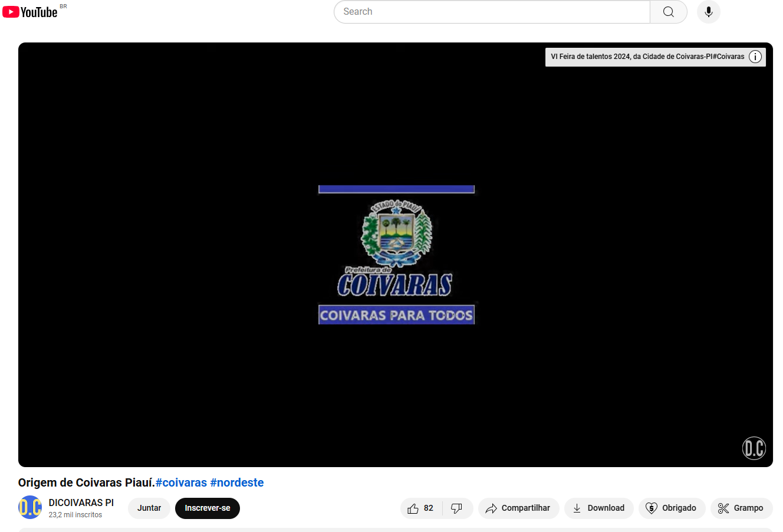Like the video with thumbs up
The image size is (783, 532).
(421, 508)
